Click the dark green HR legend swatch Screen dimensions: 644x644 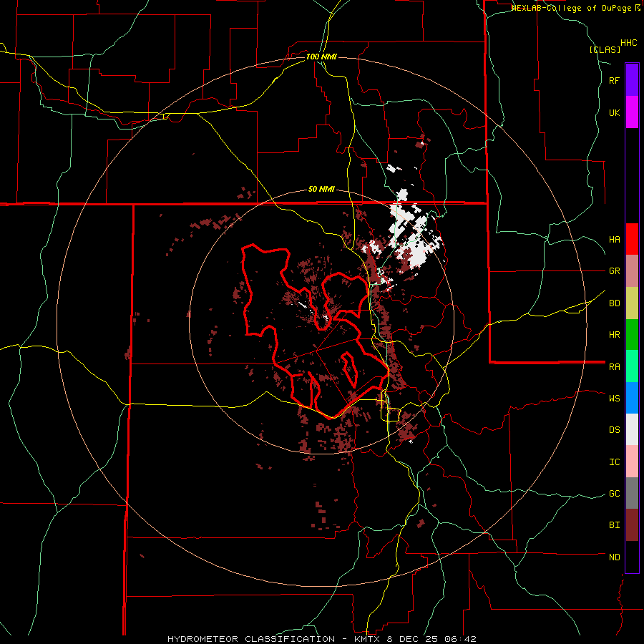(x=632, y=335)
